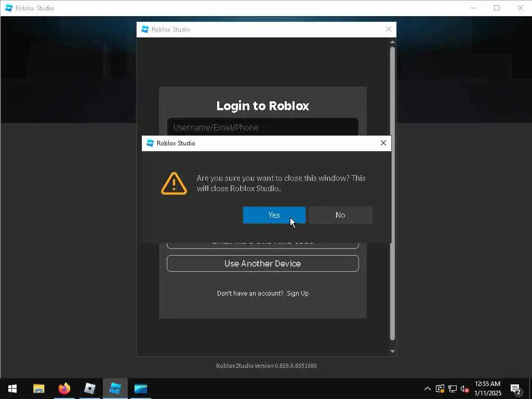Image resolution: width=532 pixels, height=399 pixels.
Task: Open the taskbar clock and date
Action: pyautogui.click(x=487, y=389)
